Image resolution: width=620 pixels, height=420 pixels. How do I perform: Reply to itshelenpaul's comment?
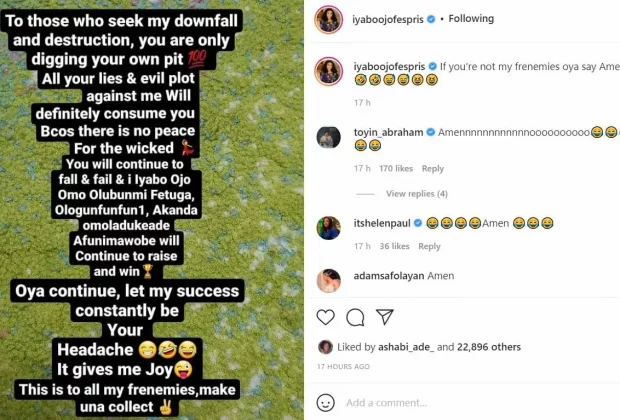tap(429, 247)
